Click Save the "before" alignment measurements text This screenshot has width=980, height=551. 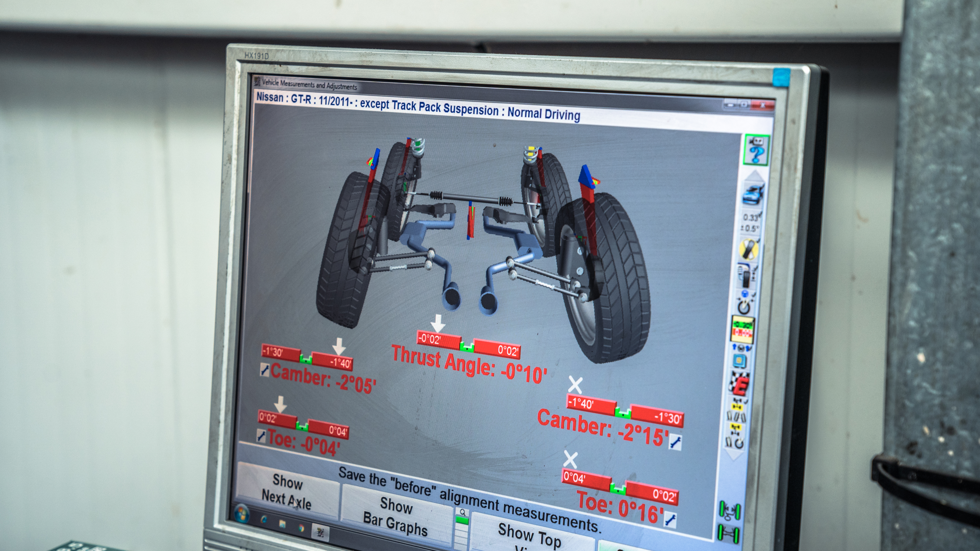point(470,500)
